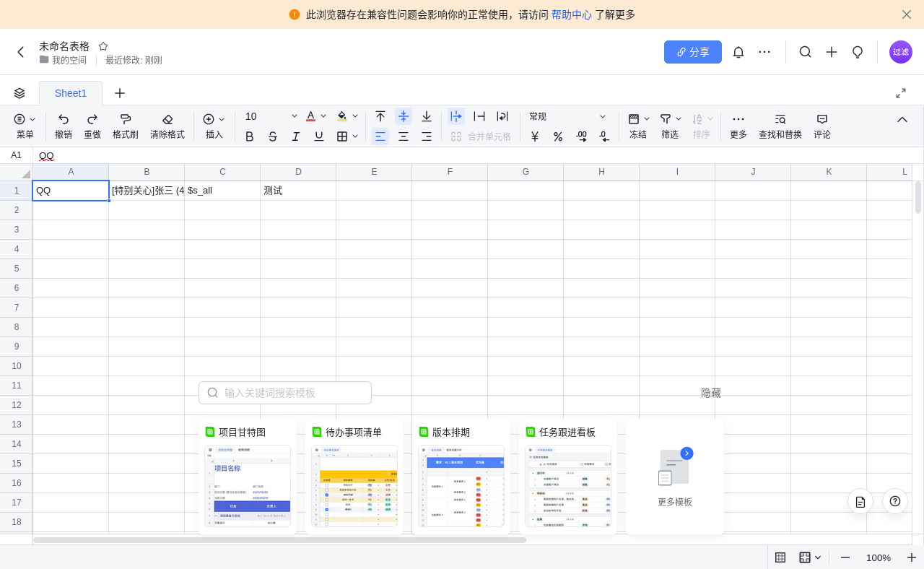Apply the font color swatch

[x=311, y=116]
